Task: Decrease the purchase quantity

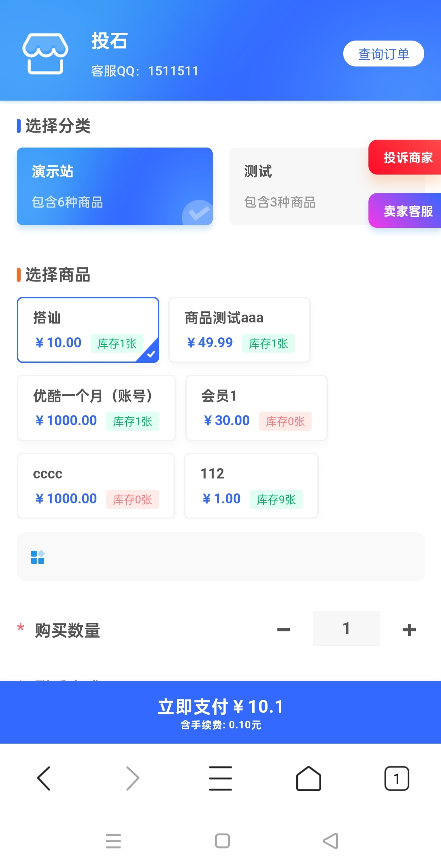Action: tap(283, 629)
